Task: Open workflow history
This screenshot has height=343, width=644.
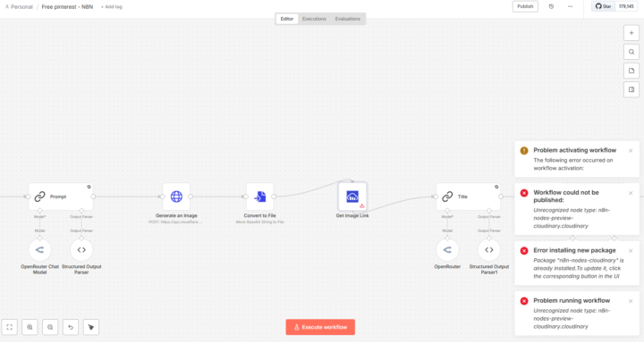Action: pyautogui.click(x=551, y=6)
